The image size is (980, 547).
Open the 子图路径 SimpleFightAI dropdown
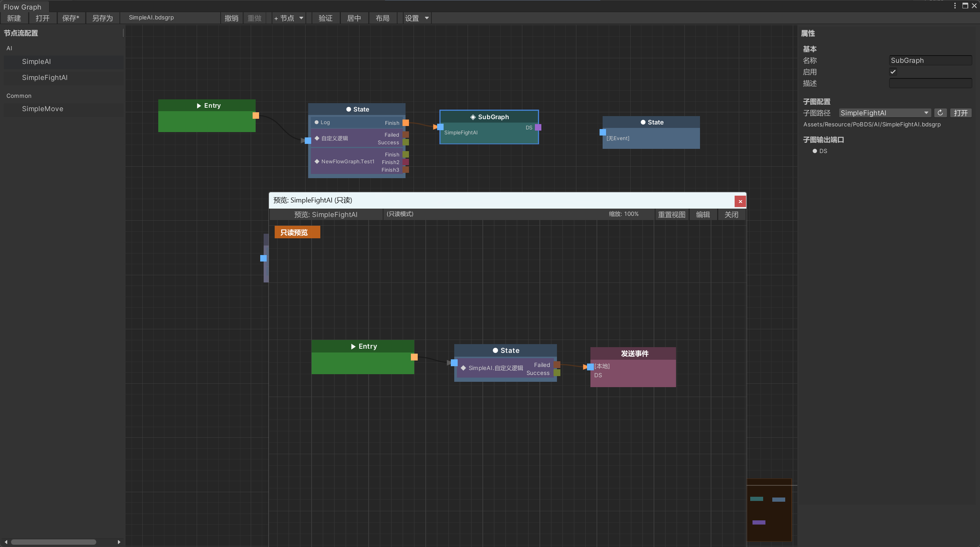tap(885, 113)
